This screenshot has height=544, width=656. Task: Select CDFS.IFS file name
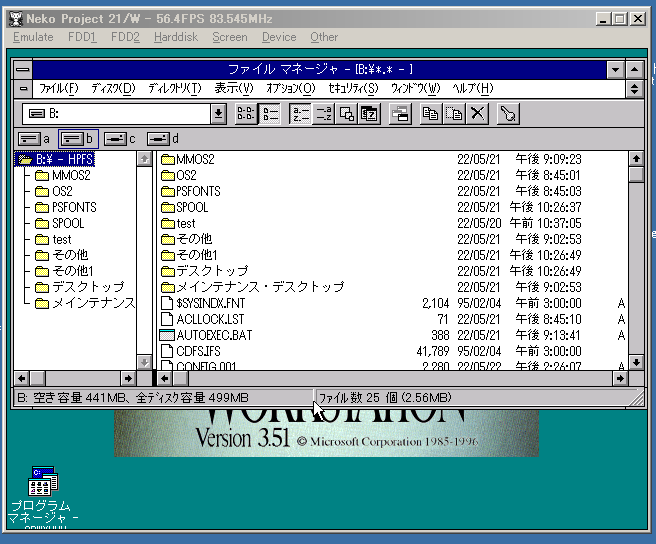click(x=198, y=351)
